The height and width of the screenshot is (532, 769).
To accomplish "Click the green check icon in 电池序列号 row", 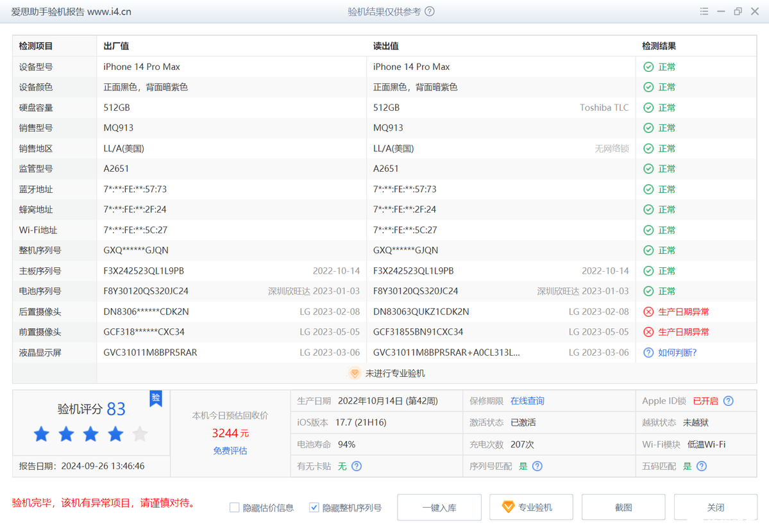I will (648, 291).
